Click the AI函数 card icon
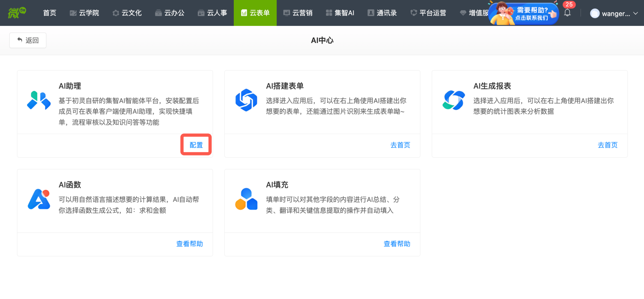Screen dimensions: 644x299 coord(39,199)
